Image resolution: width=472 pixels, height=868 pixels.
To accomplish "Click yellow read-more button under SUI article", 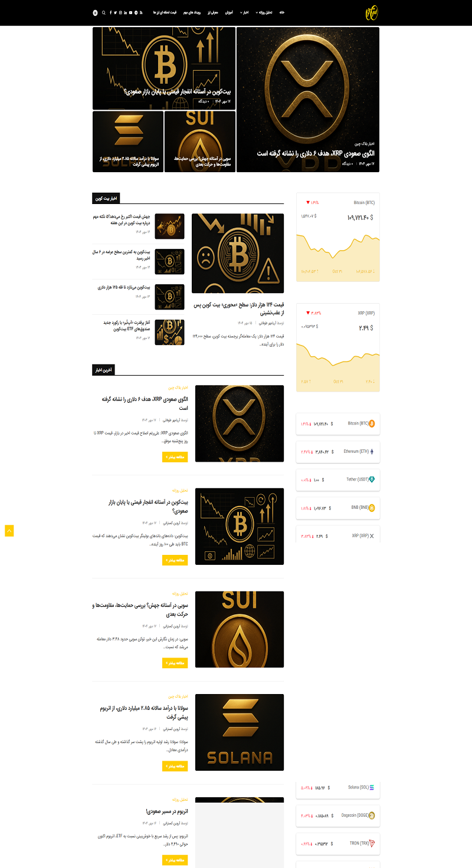I will [x=175, y=663].
